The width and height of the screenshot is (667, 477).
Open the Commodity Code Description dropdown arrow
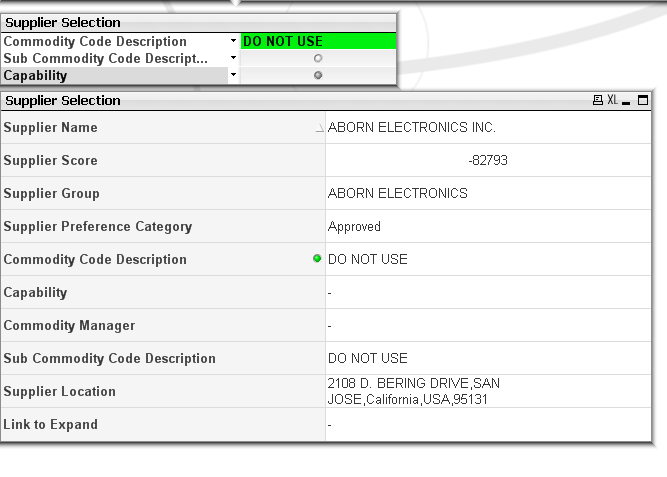point(233,42)
